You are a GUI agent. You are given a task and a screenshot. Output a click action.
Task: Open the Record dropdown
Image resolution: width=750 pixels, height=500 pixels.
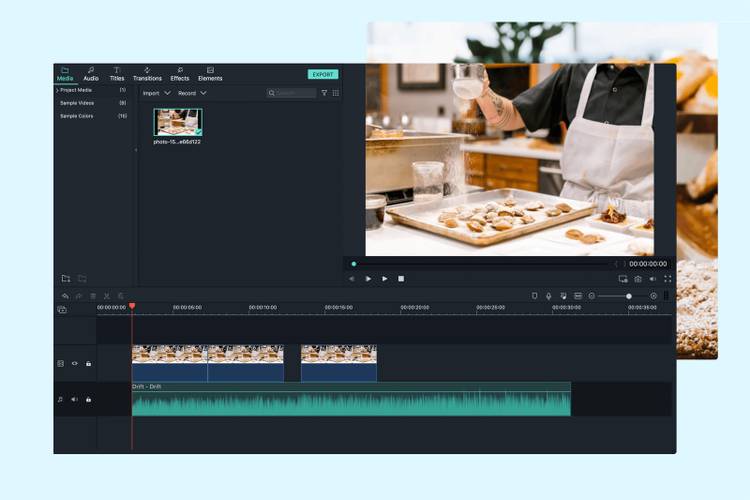pyautogui.click(x=192, y=93)
